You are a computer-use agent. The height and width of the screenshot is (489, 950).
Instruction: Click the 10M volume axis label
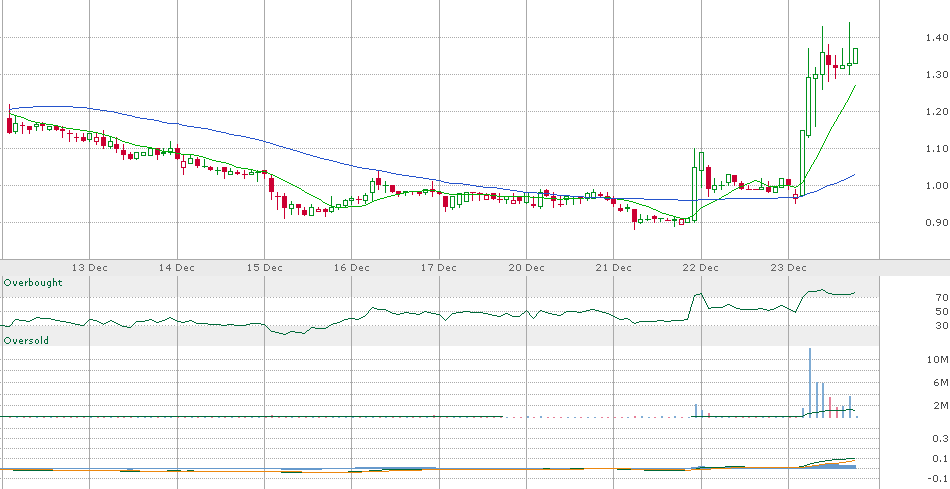coord(939,360)
